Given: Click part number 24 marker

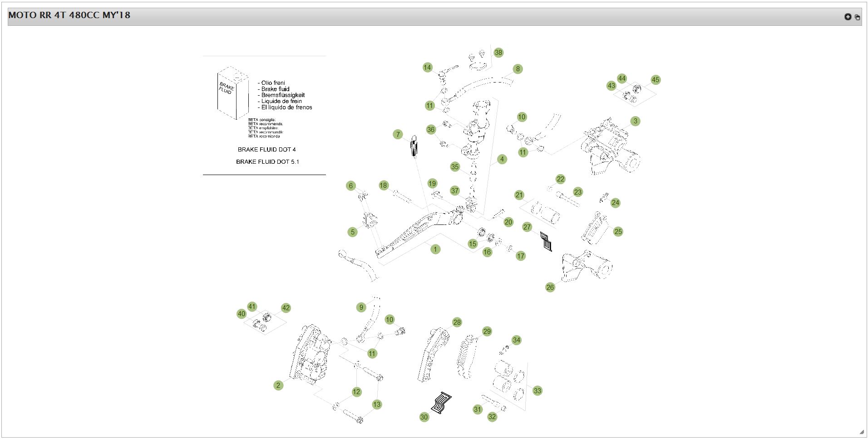Looking at the screenshot, I should [616, 203].
